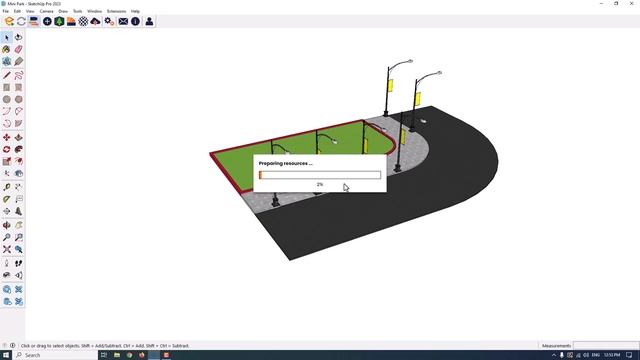Pick the Rectangle tool
The image size is (640, 360).
tap(7, 87)
